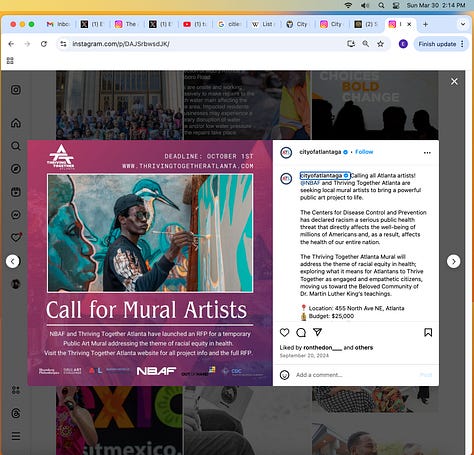This screenshot has height=455, width=474.
Task: Click cityofatlantaga avatar in post header
Action: click(x=286, y=153)
